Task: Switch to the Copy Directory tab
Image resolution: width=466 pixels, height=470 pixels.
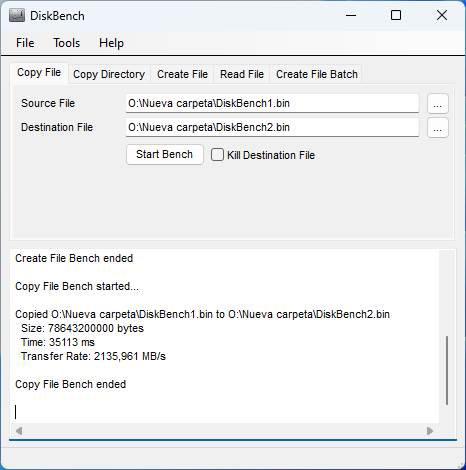Action: (109, 74)
